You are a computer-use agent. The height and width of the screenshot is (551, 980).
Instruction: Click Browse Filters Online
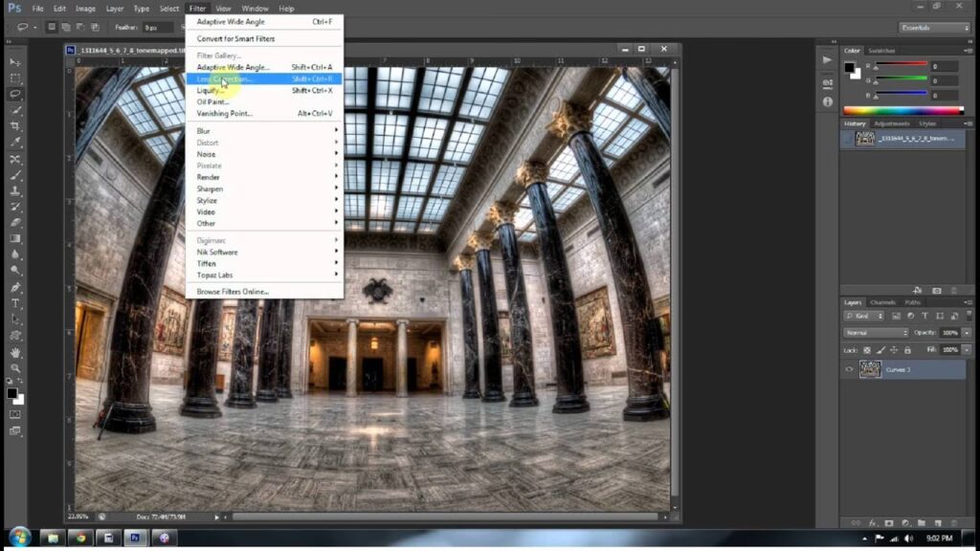point(233,291)
